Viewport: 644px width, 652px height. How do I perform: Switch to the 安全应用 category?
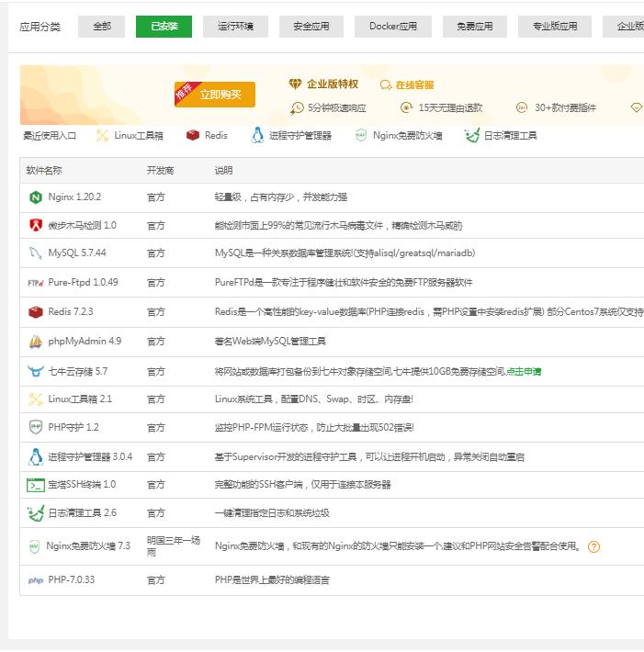311,27
